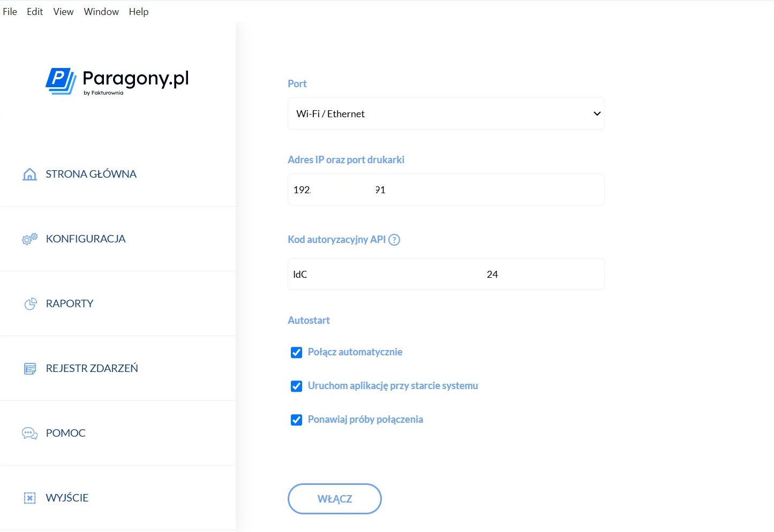774x532 pixels.
Task: Open the Edit menu
Action: coord(35,12)
